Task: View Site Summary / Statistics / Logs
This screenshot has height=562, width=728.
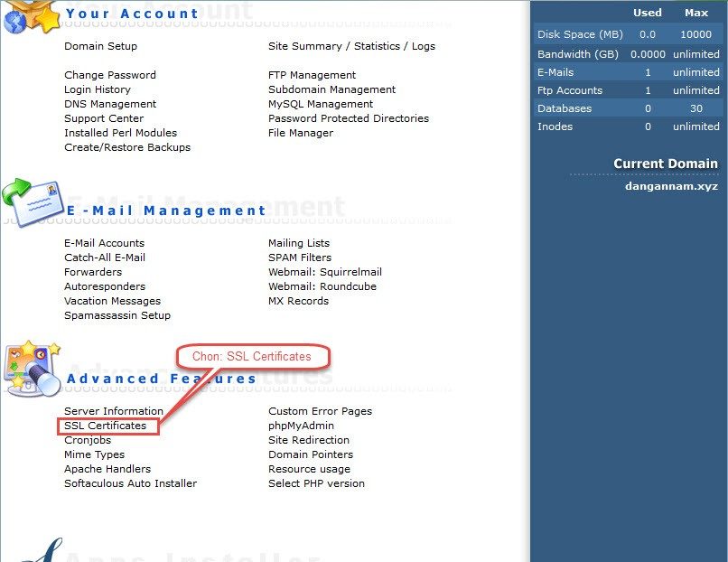Action: pyautogui.click(x=351, y=46)
